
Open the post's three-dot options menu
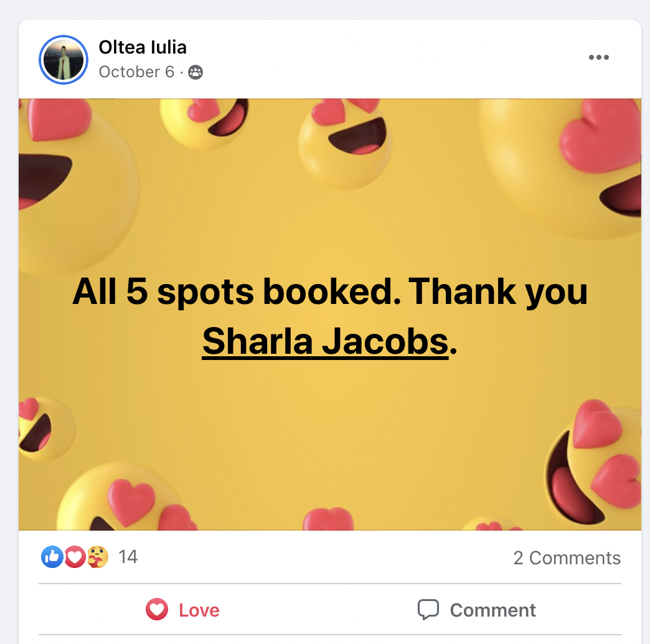[598, 57]
